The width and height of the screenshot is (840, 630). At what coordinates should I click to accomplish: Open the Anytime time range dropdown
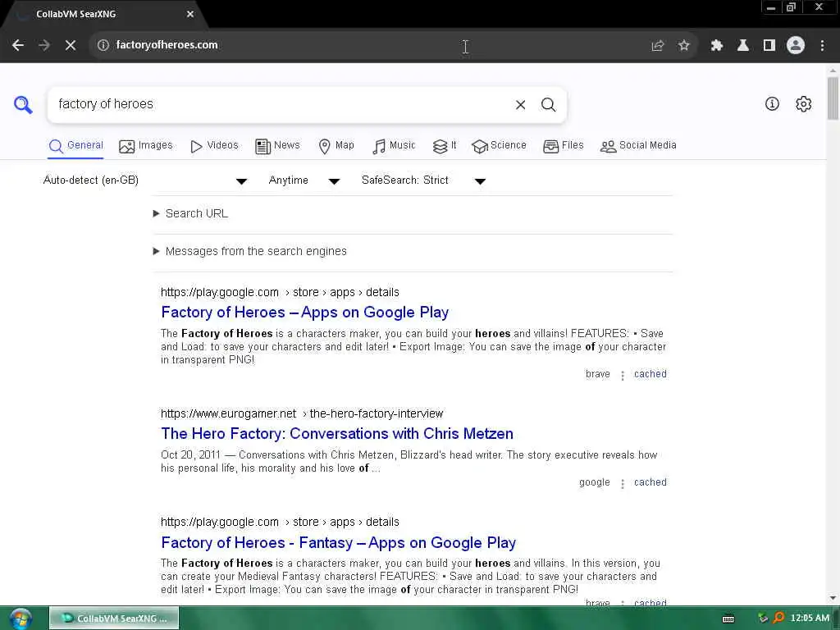point(304,180)
